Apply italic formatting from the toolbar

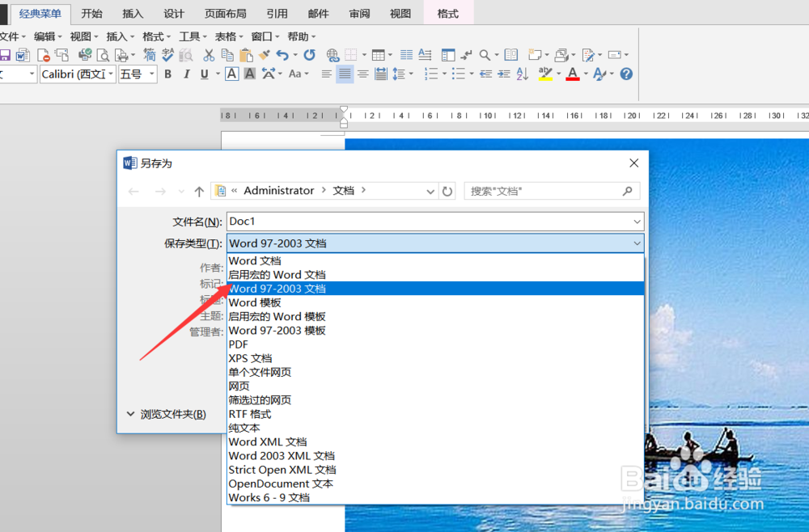tap(185, 74)
